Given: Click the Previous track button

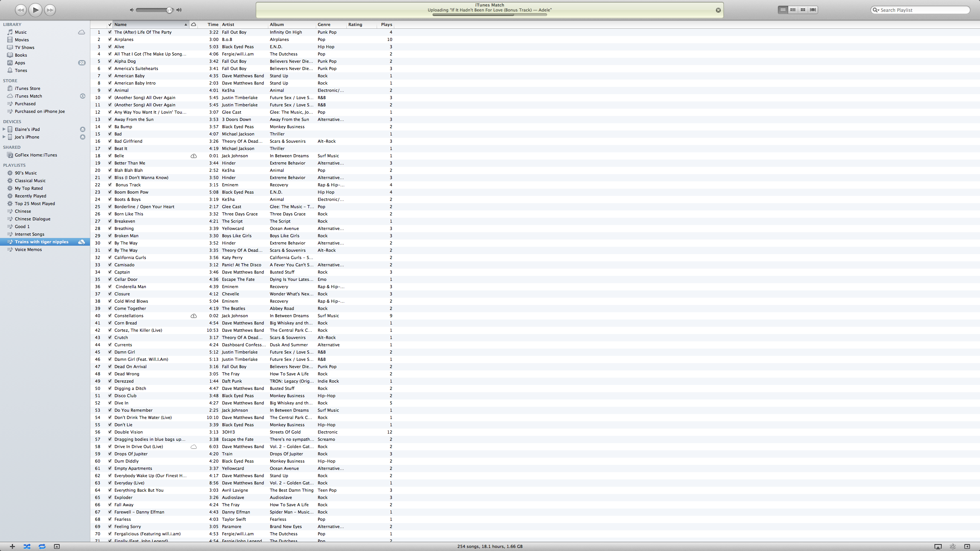Looking at the screenshot, I should coord(21,10).
